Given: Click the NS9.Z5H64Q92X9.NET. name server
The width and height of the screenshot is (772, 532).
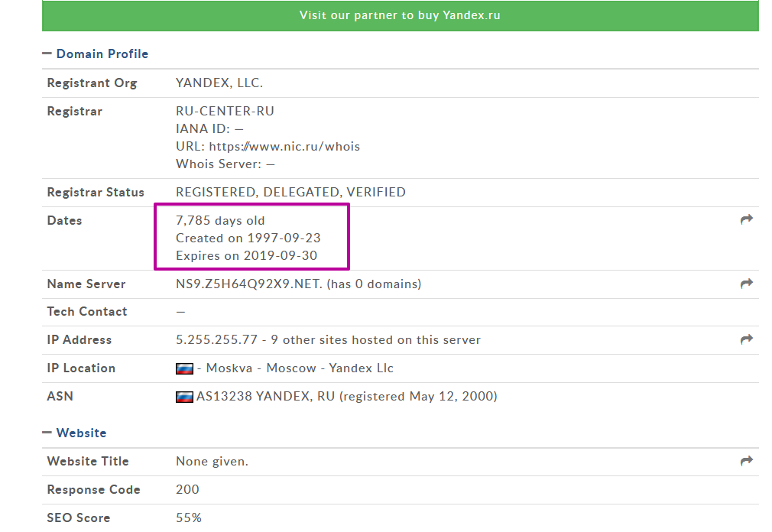Looking at the screenshot, I should pos(249,284).
